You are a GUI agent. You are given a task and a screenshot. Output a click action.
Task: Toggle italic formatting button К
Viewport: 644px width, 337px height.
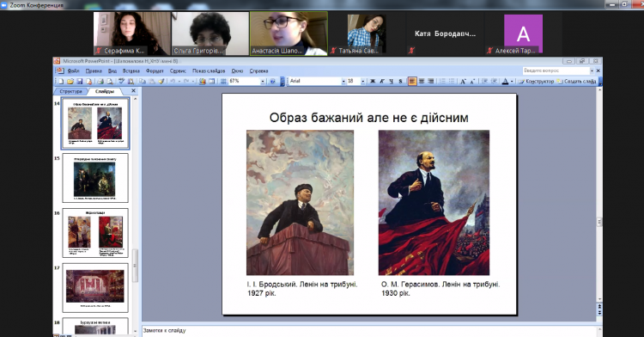click(x=382, y=82)
